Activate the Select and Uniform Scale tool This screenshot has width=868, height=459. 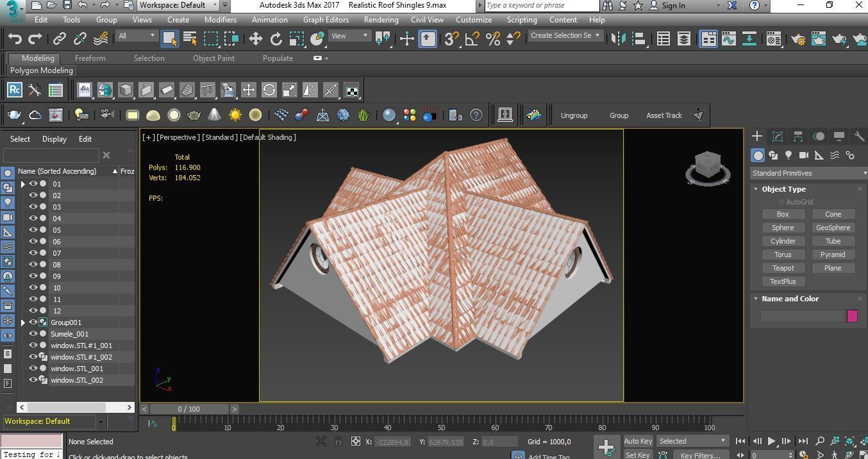coord(296,38)
